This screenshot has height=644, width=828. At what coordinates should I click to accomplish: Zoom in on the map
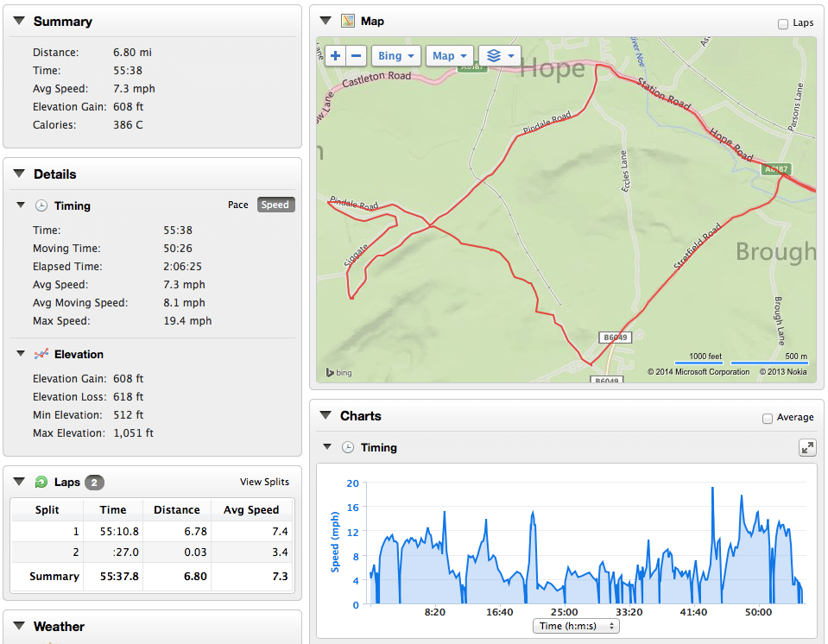point(335,56)
